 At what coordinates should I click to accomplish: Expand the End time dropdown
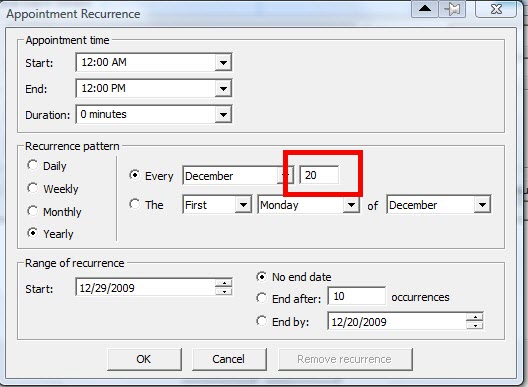[x=223, y=89]
